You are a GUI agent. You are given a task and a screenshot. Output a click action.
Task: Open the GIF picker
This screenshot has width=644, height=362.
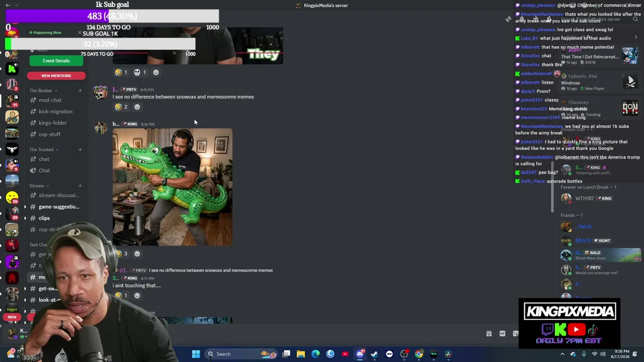502,333
